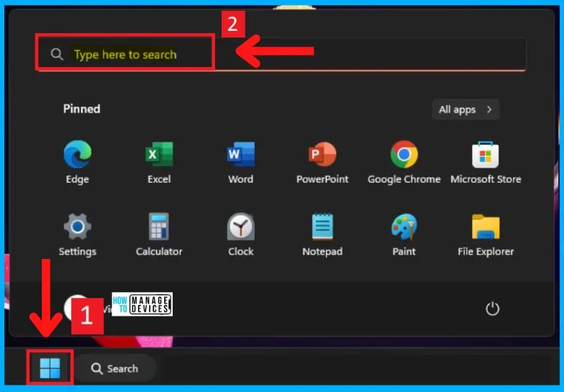Image resolution: width=564 pixels, height=392 pixels.
Task: Open Google Chrome from the Start menu
Action: (404, 155)
